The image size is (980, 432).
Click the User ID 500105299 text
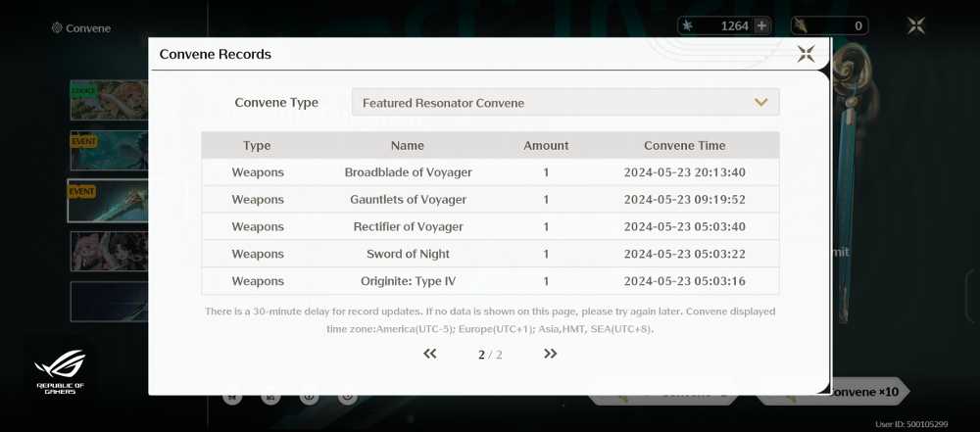tap(911, 424)
